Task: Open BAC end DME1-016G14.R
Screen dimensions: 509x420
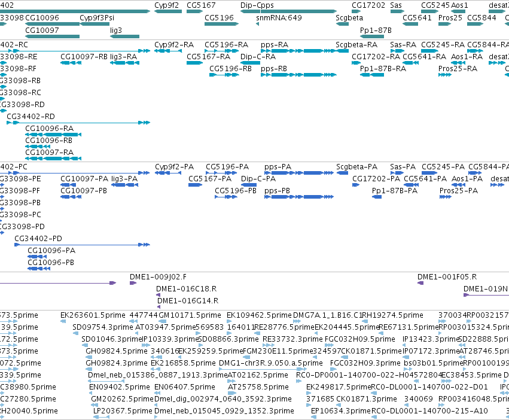Action: click(x=188, y=301)
